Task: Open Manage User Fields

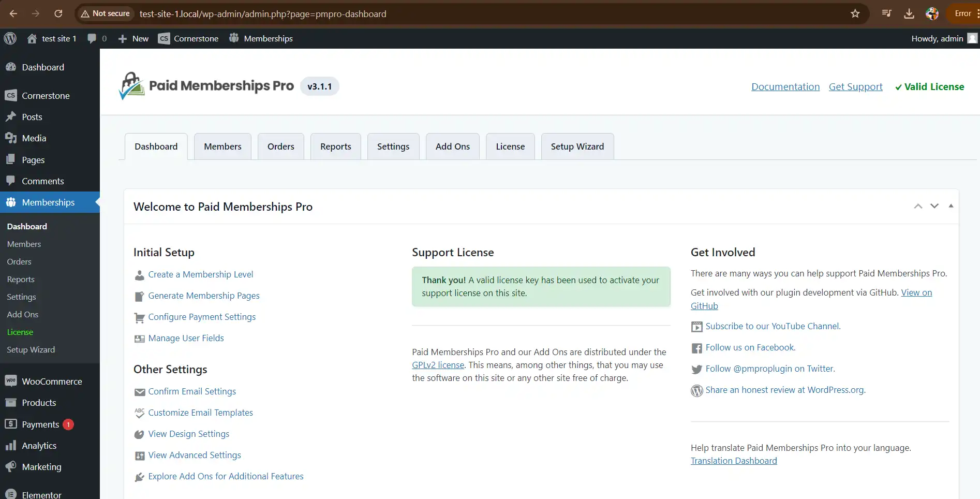Action: pyautogui.click(x=186, y=338)
